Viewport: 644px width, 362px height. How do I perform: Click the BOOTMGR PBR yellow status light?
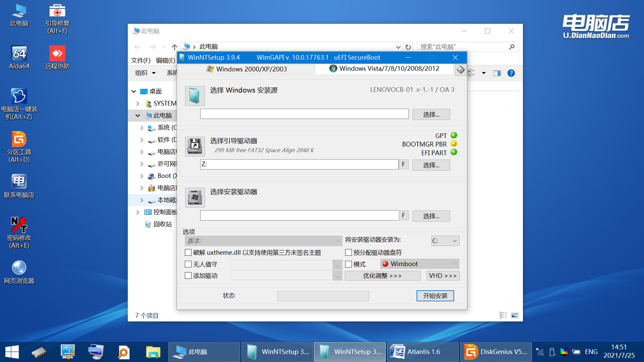coord(454,144)
